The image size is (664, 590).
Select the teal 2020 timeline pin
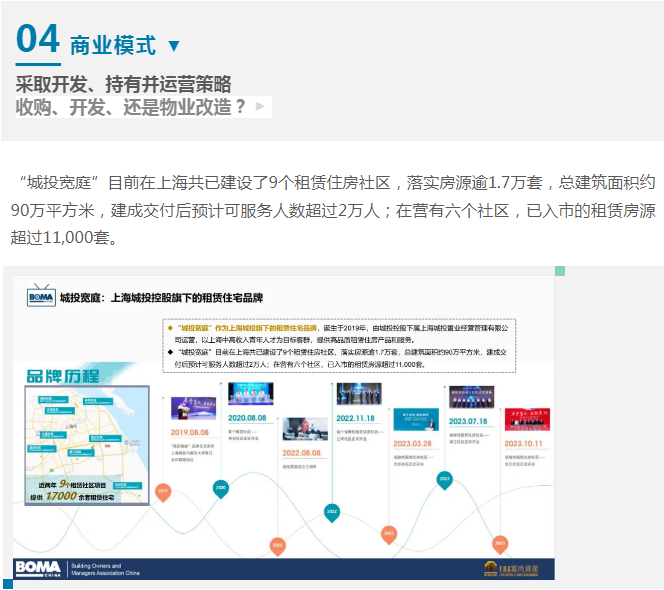(x=221, y=489)
